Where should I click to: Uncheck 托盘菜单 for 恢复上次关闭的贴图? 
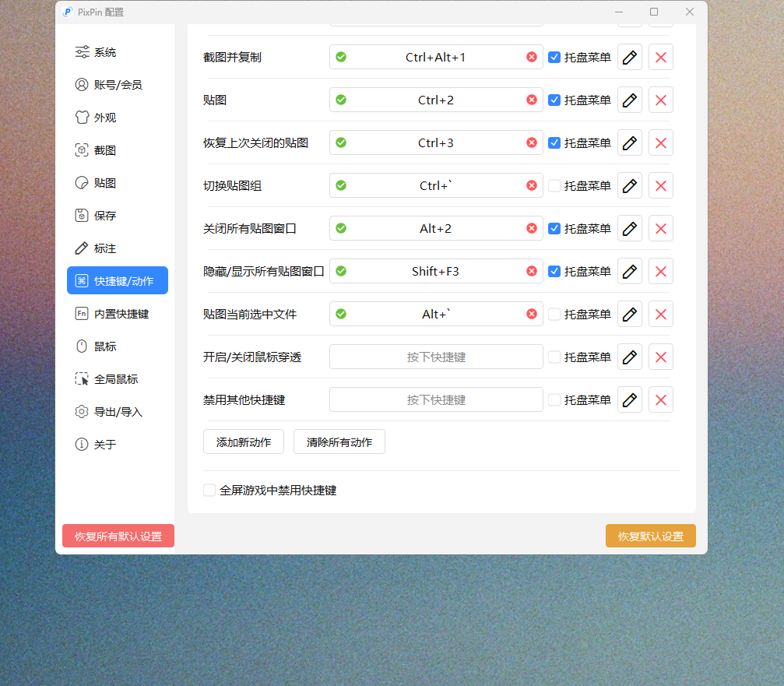pyautogui.click(x=554, y=142)
